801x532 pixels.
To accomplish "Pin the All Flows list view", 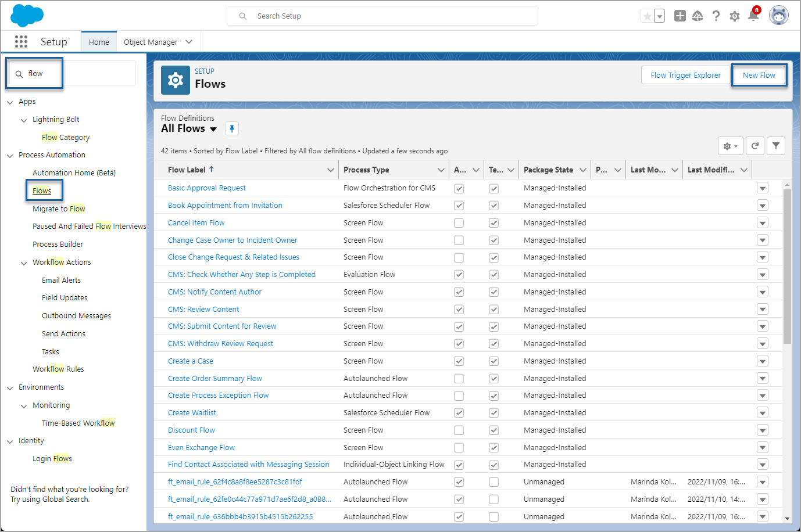I will [x=231, y=128].
